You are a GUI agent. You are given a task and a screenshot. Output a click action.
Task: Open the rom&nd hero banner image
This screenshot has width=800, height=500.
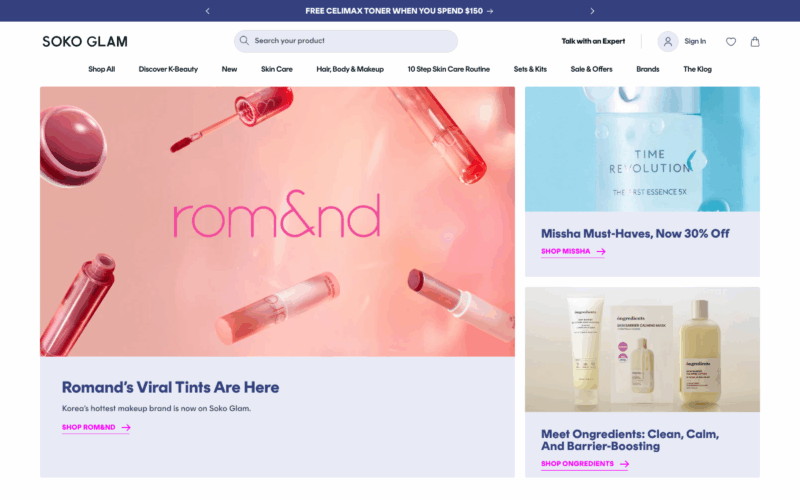pyautogui.click(x=277, y=221)
